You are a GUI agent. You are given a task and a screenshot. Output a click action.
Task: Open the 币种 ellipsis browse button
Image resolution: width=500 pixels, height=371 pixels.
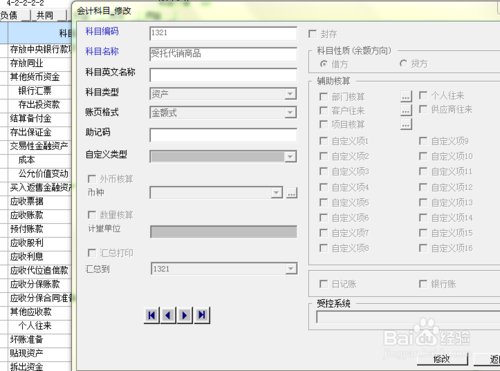(x=292, y=193)
